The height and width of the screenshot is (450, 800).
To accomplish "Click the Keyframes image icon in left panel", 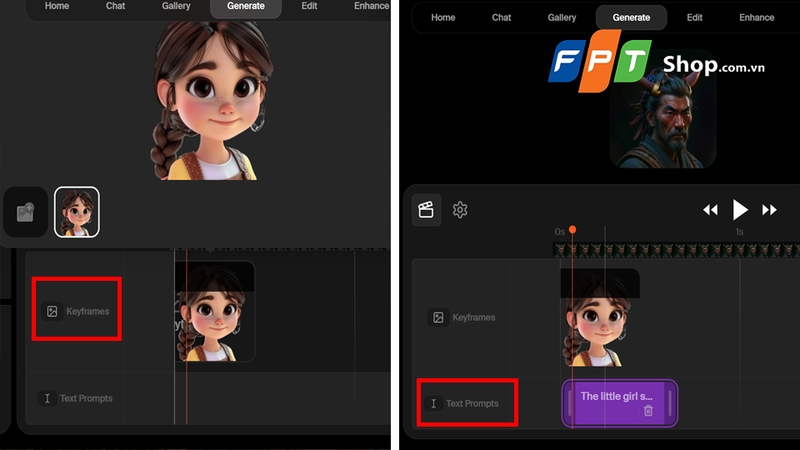I will pos(52,311).
